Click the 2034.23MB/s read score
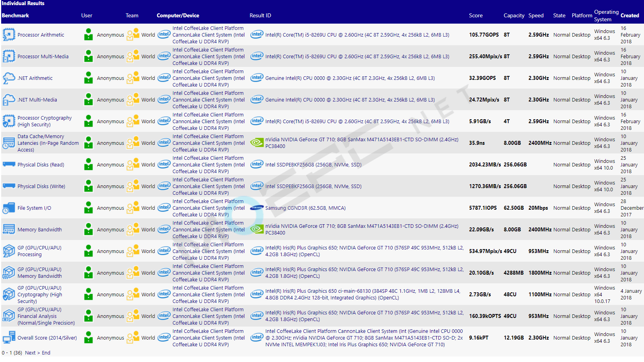 485,164
